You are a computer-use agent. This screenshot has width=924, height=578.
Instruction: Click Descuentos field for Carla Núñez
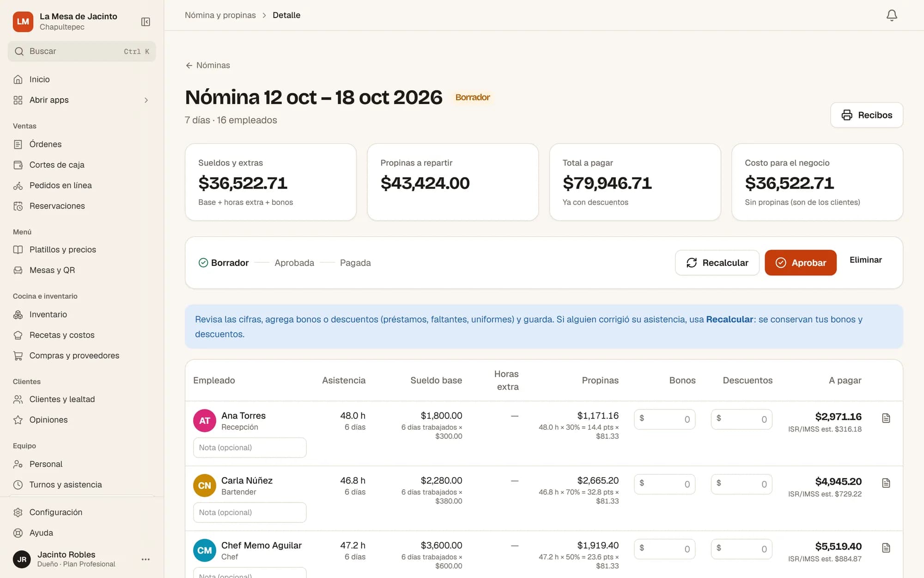[742, 484]
